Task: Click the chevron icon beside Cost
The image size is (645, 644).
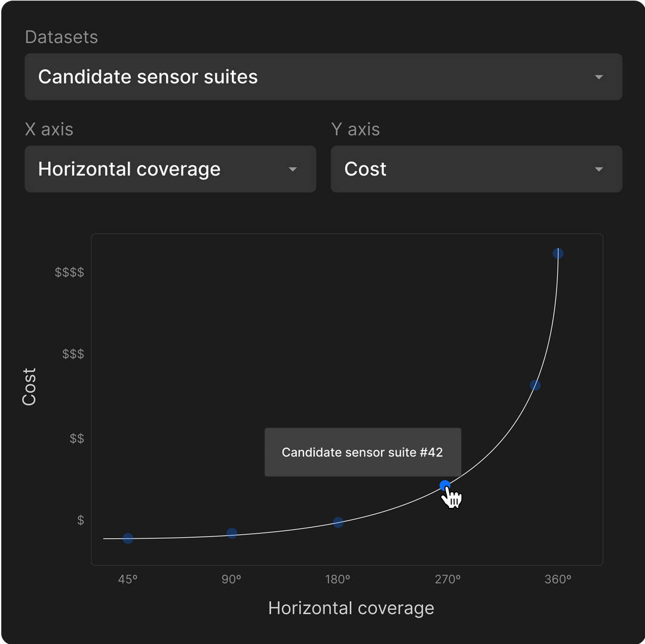Action: [598, 169]
